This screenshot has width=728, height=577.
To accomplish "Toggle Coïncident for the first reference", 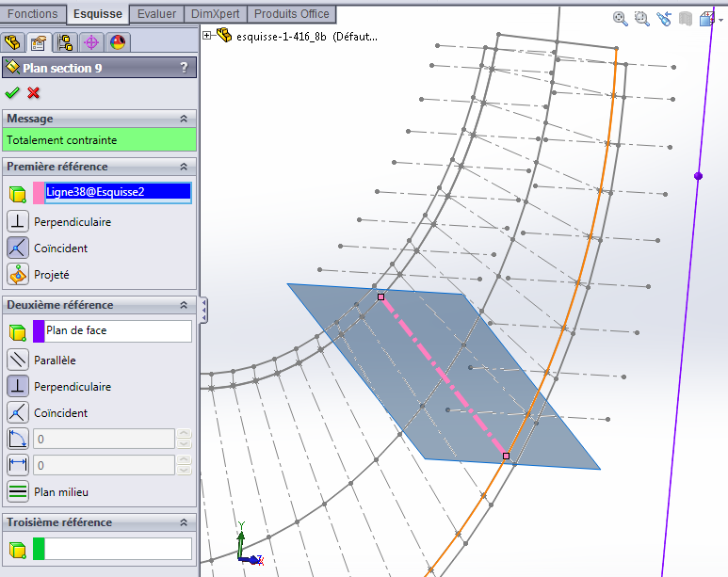I will point(18,248).
